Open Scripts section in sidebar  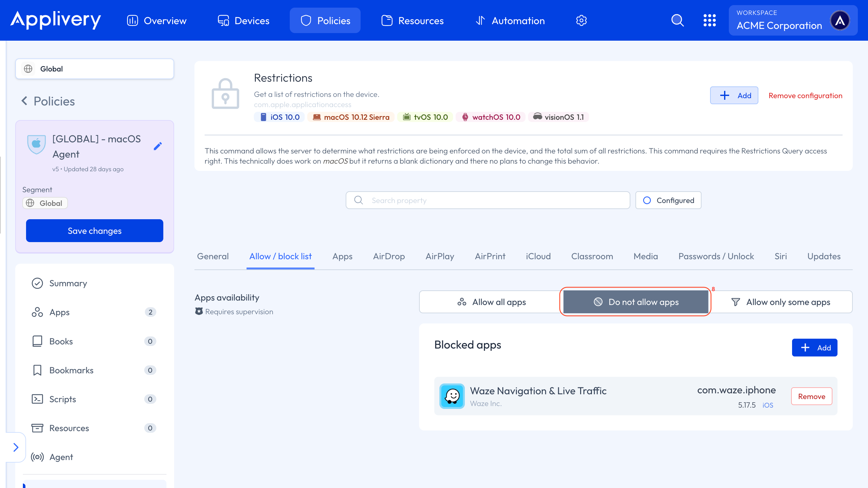pos(63,399)
